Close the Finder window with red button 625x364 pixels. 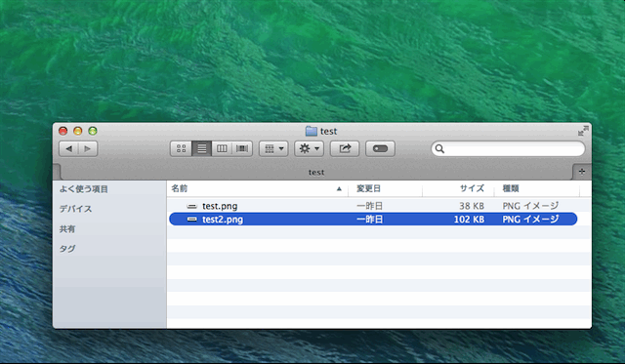pyautogui.click(x=62, y=131)
